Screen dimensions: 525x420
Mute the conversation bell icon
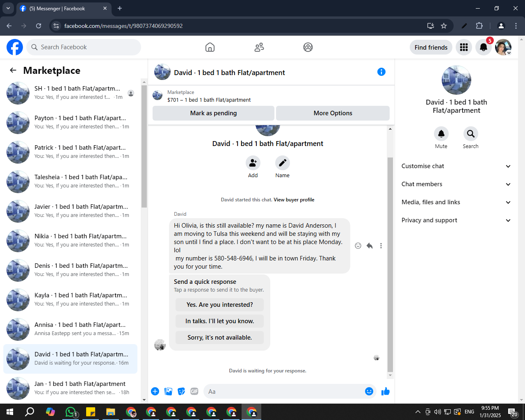pyautogui.click(x=441, y=134)
